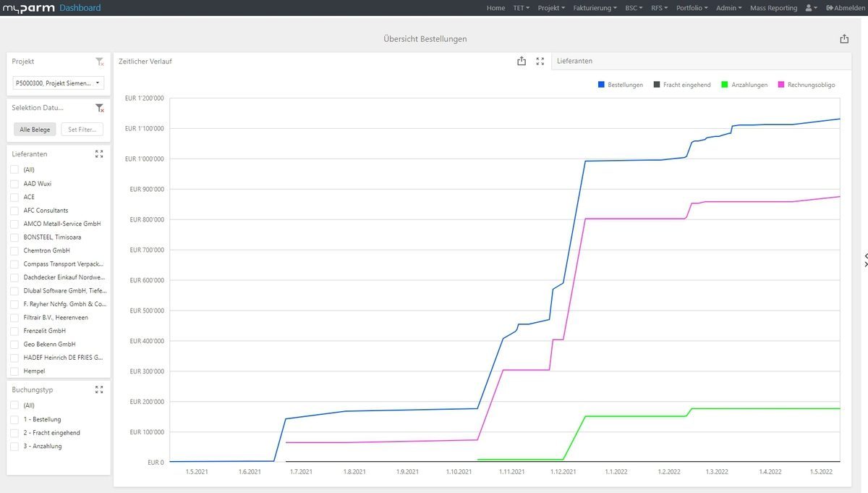
Task: Switch to the Lieferanten tab
Action: 574,62
